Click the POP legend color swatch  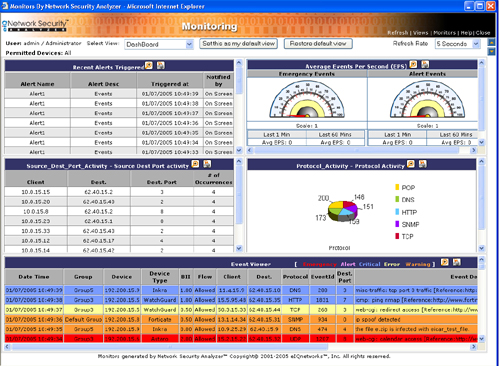pos(397,187)
